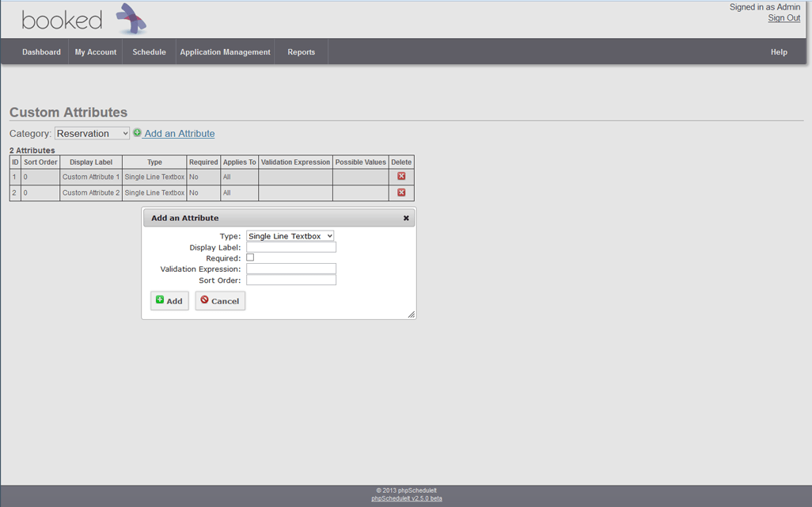Enable the Required checkbox
The width and height of the screenshot is (812, 507).
pos(250,257)
